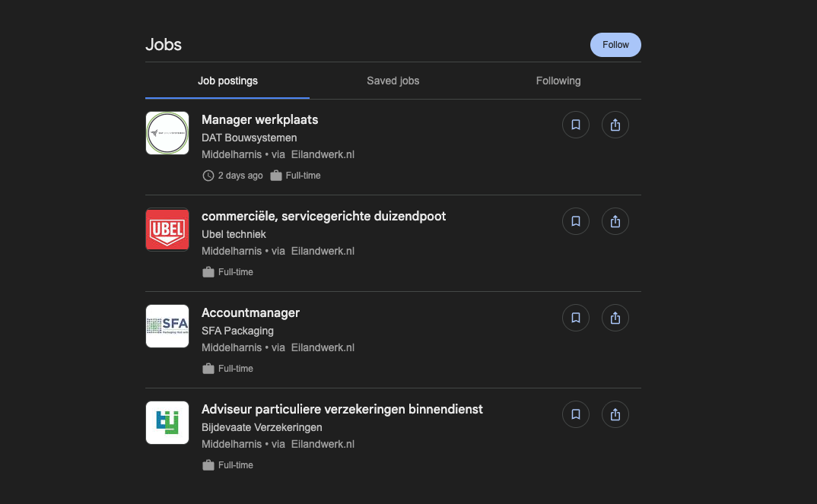817x504 pixels.
Task: Bookmark the Ubel techniek duizendpoot job
Action: click(x=576, y=221)
